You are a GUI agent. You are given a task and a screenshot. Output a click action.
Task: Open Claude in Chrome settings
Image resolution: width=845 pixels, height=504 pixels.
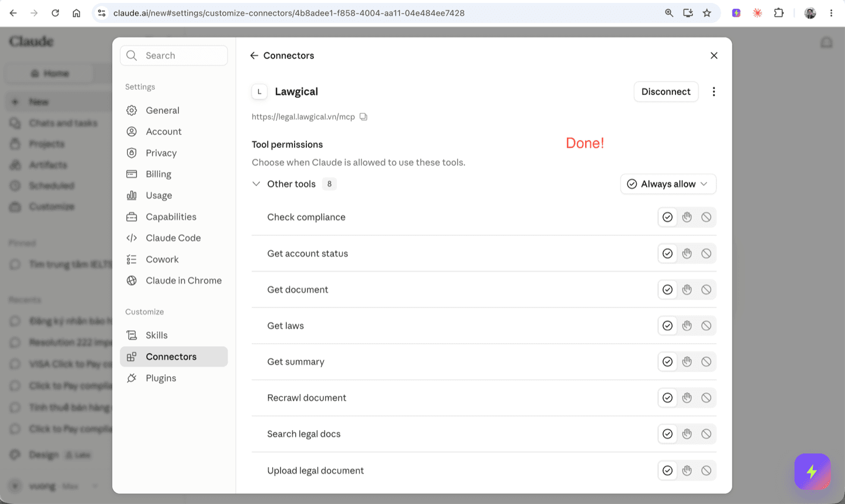pyautogui.click(x=174, y=280)
